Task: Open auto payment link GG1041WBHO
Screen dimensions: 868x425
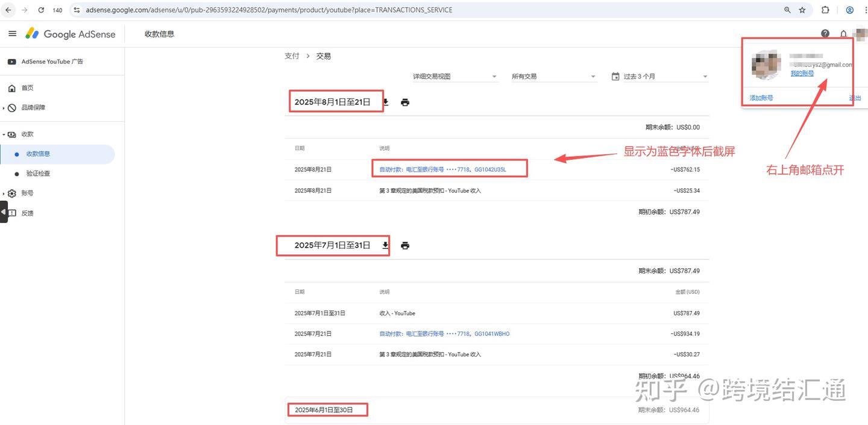Action: tap(444, 333)
